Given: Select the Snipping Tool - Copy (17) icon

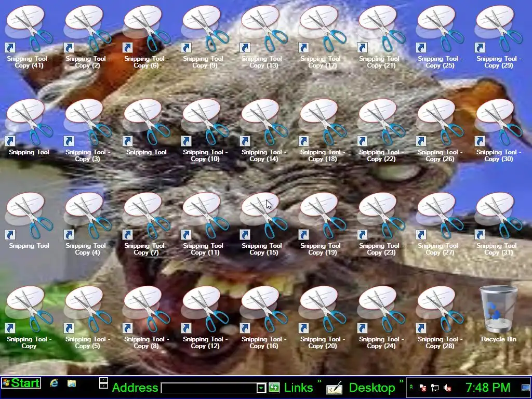Looking at the screenshot, I should (322, 37).
